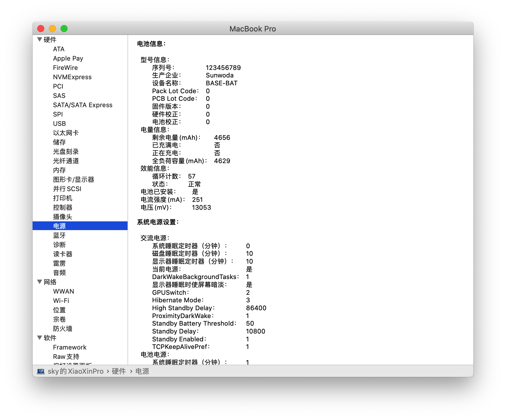
Task: Open the 光盘刻录 entry
Action: click(x=66, y=151)
